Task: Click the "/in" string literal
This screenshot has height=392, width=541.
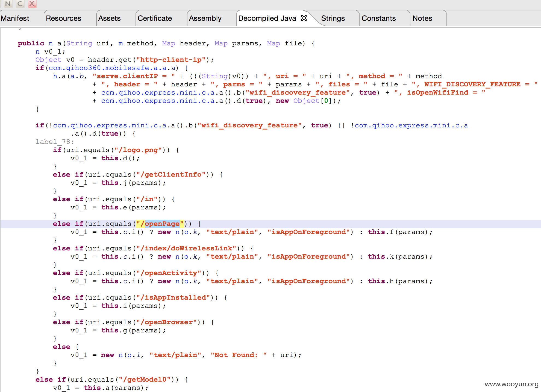Action: tap(147, 199)
